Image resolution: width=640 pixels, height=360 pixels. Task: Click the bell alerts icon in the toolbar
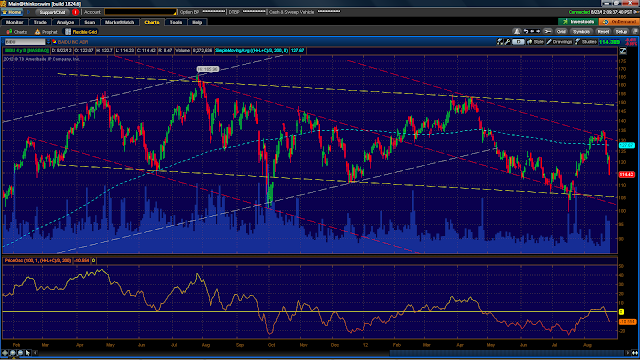517,31
